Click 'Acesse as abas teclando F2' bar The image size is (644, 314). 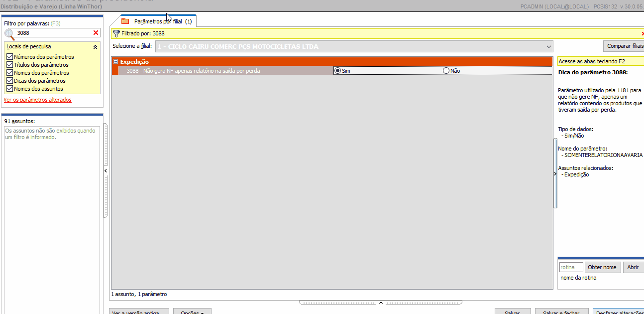(x=600, y=61)
